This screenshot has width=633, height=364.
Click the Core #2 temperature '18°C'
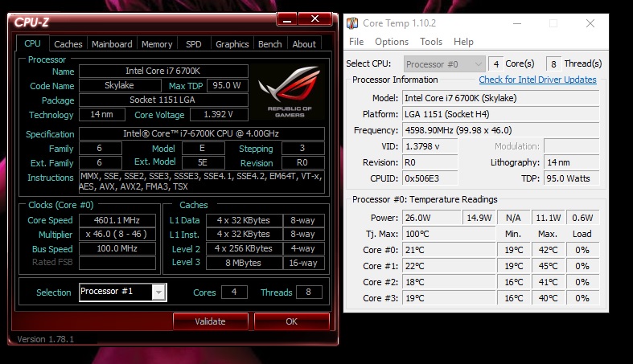tap(449, 282)
